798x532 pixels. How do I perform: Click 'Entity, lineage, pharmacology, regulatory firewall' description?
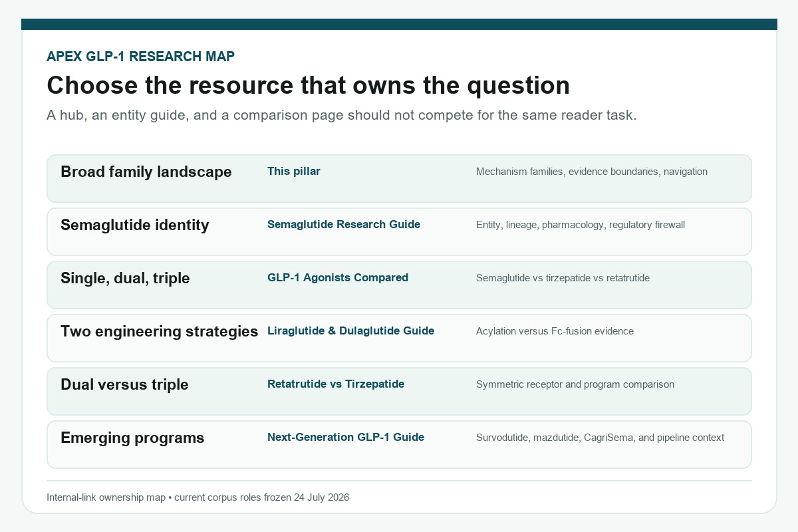(x=581, y=225)
